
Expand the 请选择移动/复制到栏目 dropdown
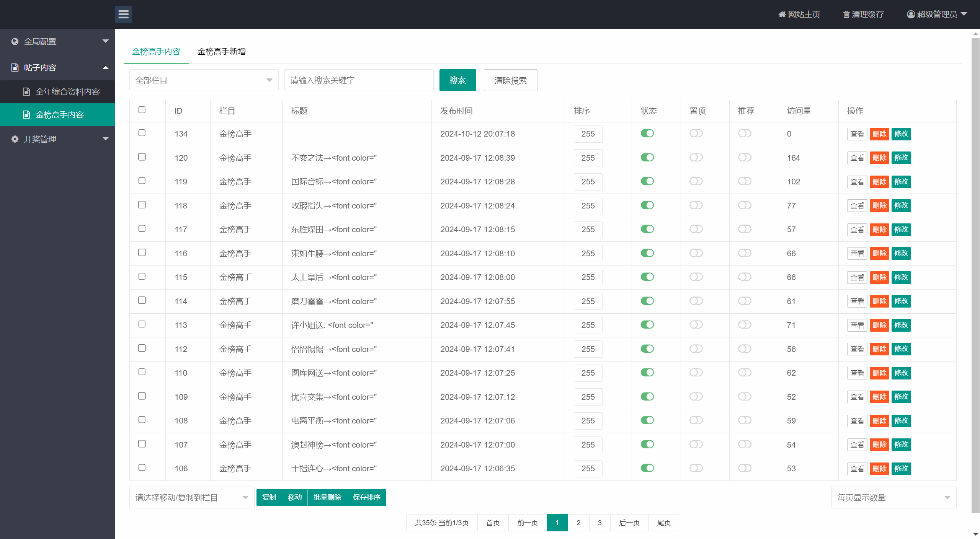pyautogui.click(x=191, y=497)
